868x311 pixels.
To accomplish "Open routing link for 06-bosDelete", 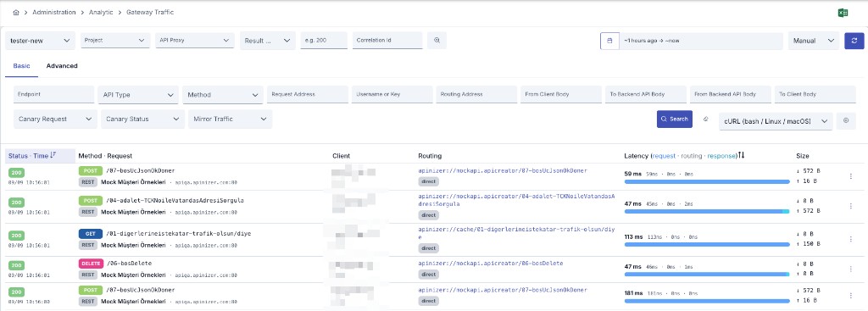I will pos(491,264).
